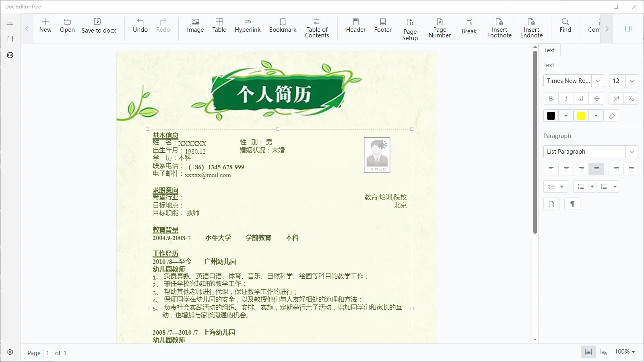The image size is (644, 362).
Task: Open highlight color dropdown arrow
Action: coord(596,116)
